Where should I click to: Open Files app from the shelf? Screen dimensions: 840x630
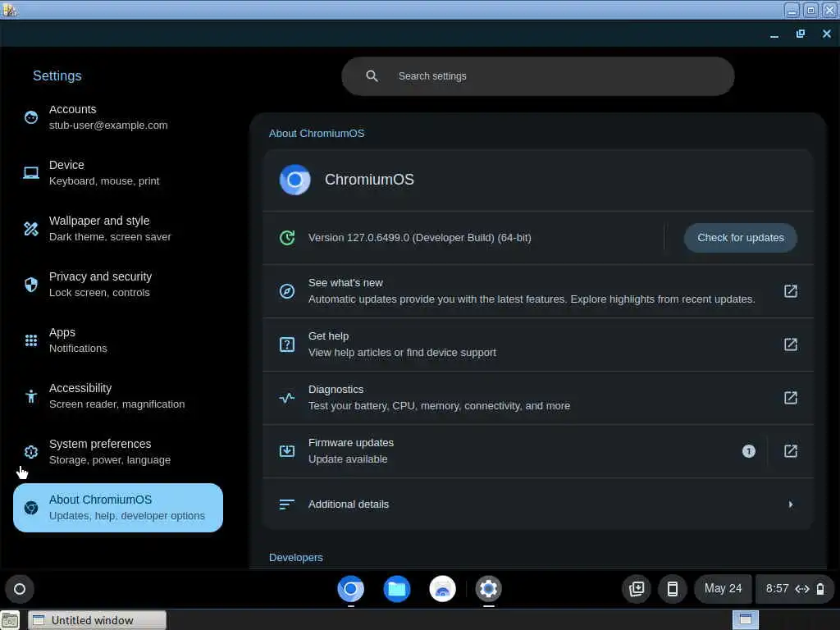coord(397,589)
